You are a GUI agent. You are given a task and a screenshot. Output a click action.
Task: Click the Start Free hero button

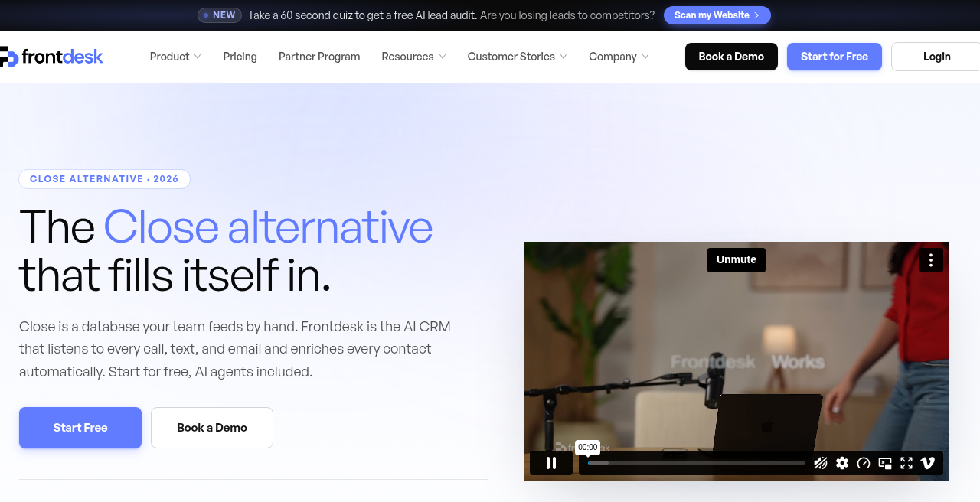(80, 428)
